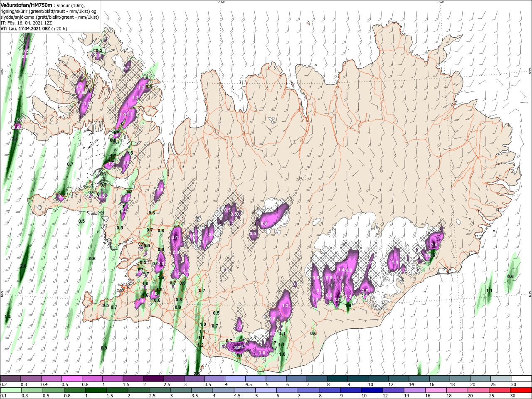Click the '0.50' snow value in the highlands

pyautogui.click(x=235, y=214)
